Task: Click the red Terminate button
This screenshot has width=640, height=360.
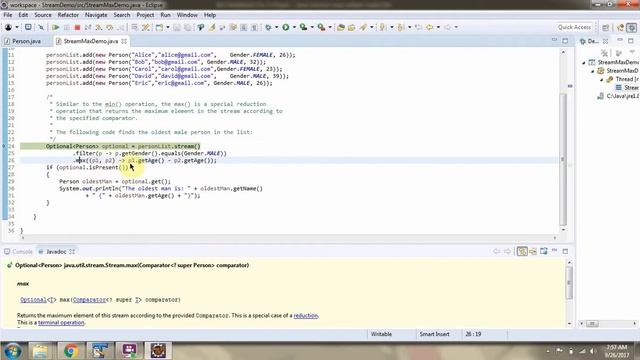Action: pos(77,27)
